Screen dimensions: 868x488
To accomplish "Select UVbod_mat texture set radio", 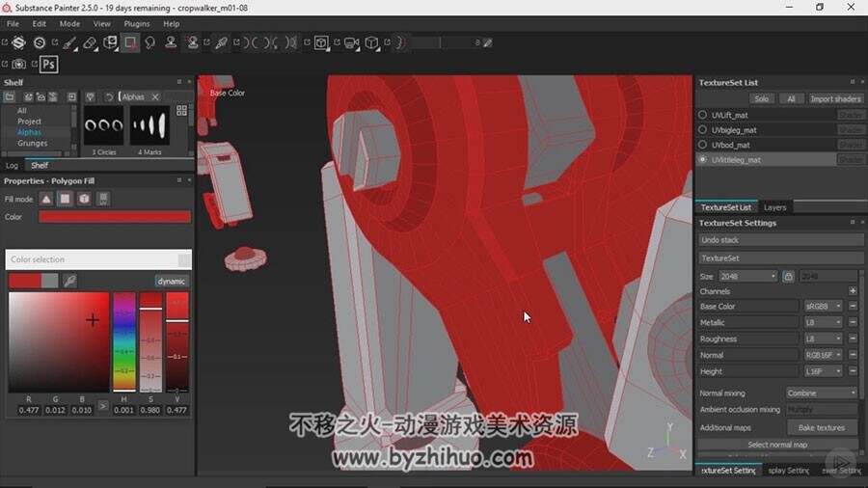I will [702, 145].
